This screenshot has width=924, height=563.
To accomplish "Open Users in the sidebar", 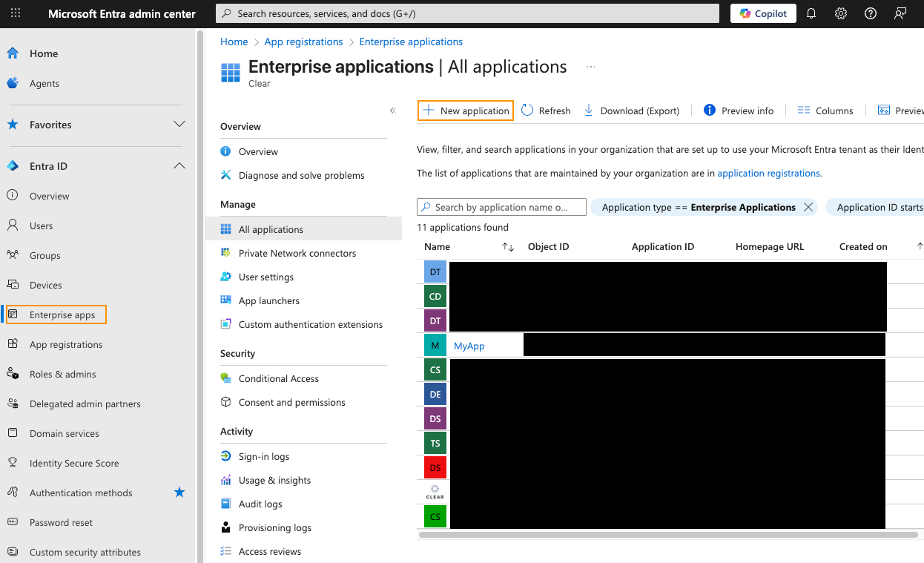I will coord(42,225).
